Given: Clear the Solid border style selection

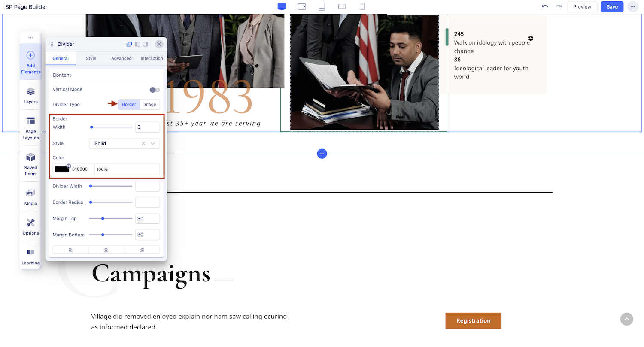Looking at the screenshot, I should (143, 143).
